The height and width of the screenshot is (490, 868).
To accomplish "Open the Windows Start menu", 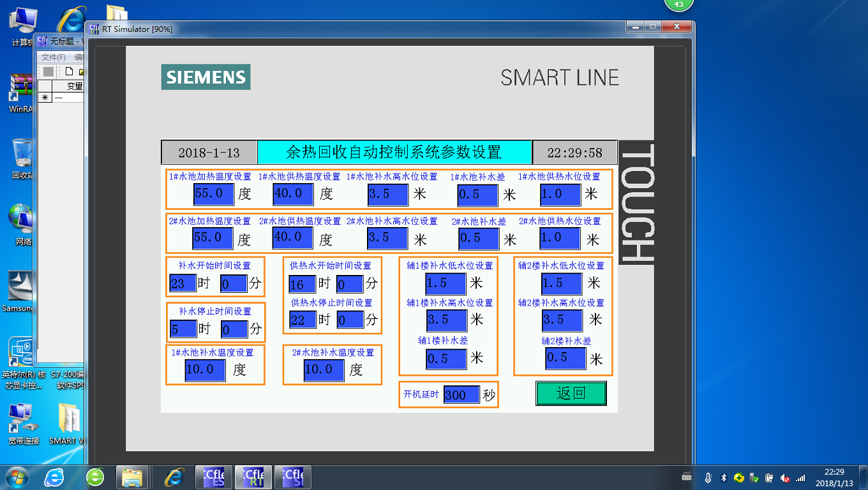I will click(17, 477).
